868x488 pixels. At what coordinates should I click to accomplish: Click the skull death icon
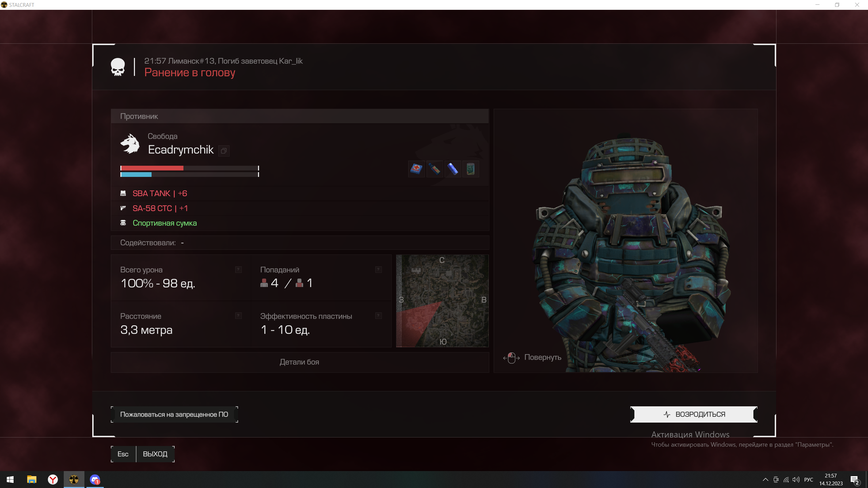tap(118, 67)
